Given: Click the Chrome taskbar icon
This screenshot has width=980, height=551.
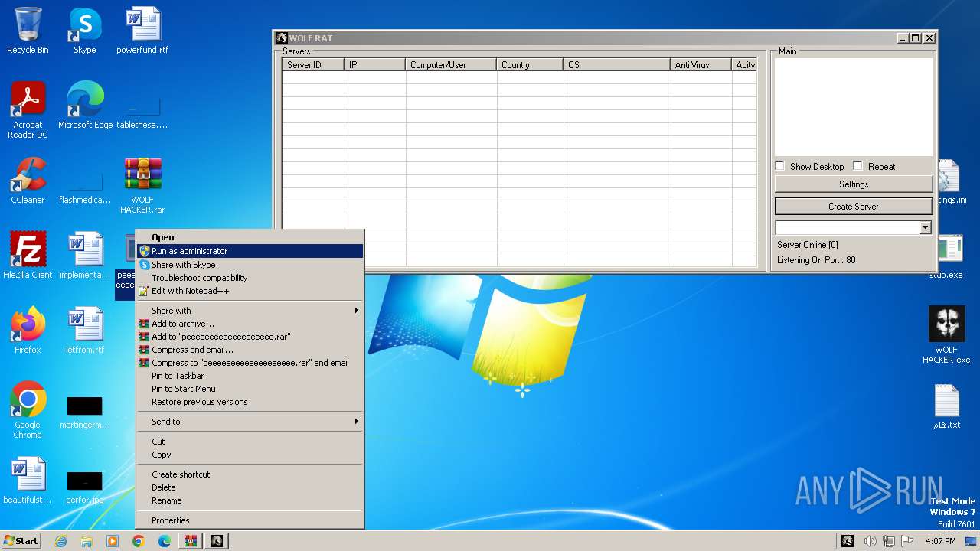Looking at the screenshot, I should tap(139, 541).
